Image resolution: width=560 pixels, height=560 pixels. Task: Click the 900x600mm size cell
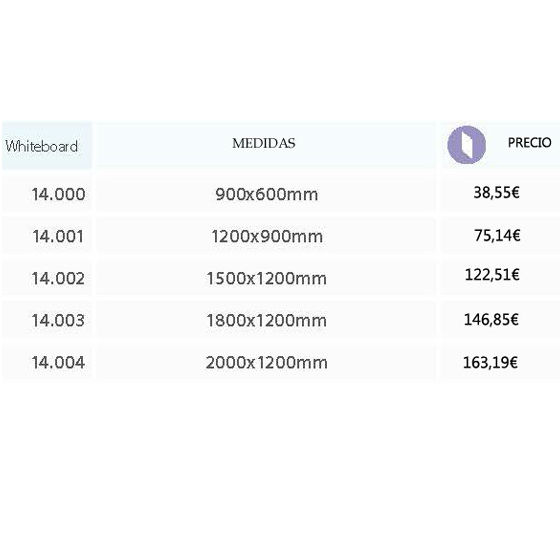266,195
